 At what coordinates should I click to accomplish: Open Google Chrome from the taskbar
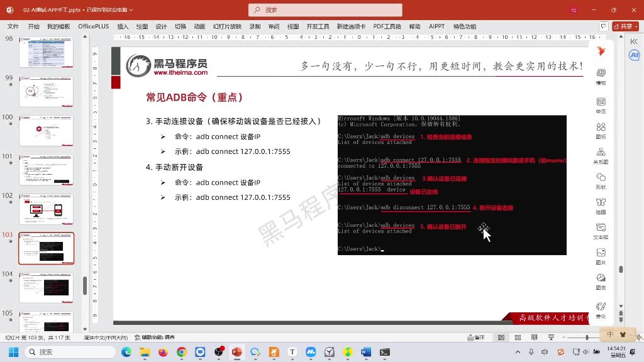[182, 352]
